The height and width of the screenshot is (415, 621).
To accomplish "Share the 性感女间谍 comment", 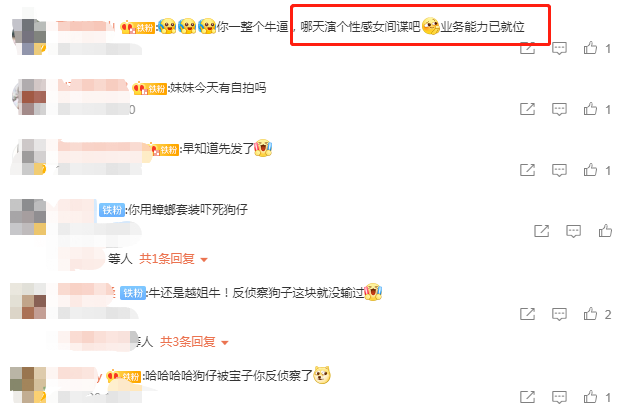I will (x=527, y=48).
